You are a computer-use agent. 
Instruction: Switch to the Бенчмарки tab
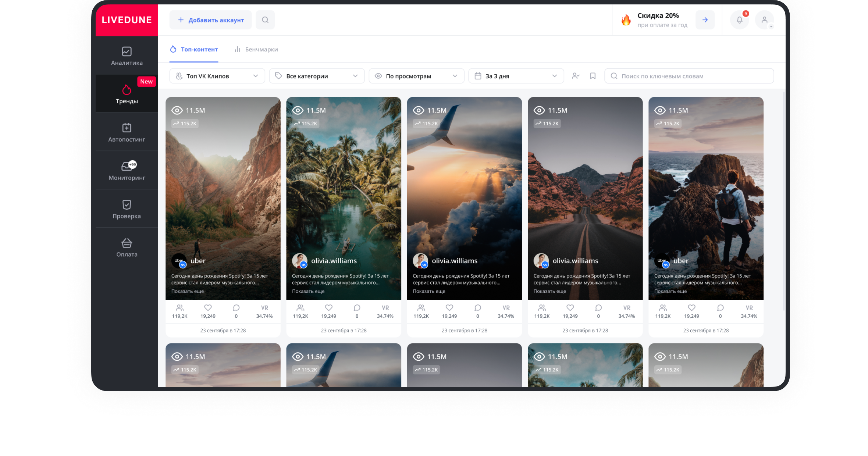click(x=256, y=49)
